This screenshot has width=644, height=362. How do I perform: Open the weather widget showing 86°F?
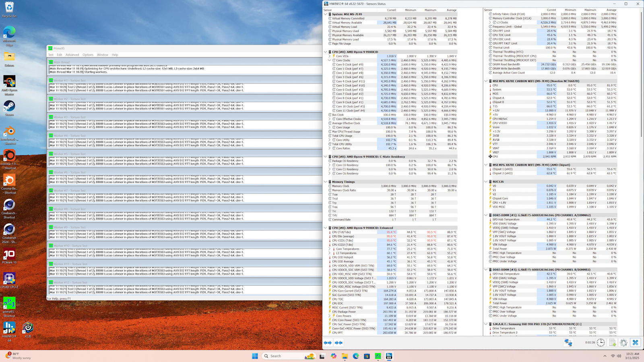(18, 356)
